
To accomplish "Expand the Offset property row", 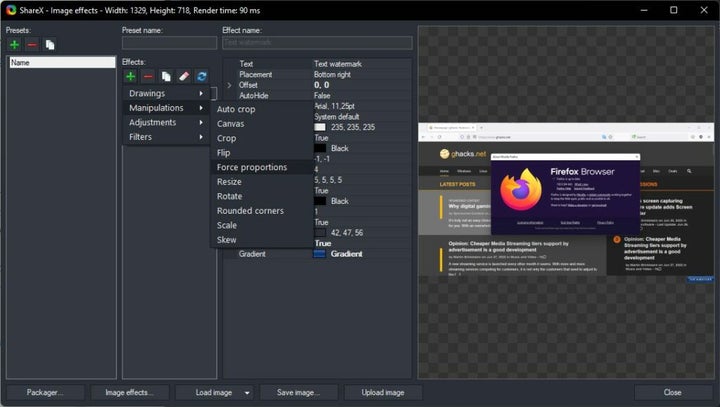I will pos(229,85).
